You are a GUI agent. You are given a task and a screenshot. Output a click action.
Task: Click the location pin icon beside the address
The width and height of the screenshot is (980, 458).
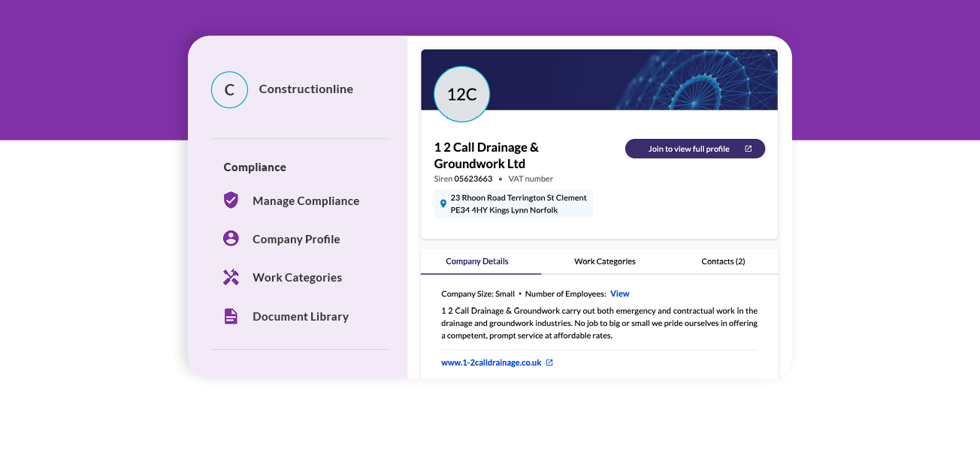442,203
